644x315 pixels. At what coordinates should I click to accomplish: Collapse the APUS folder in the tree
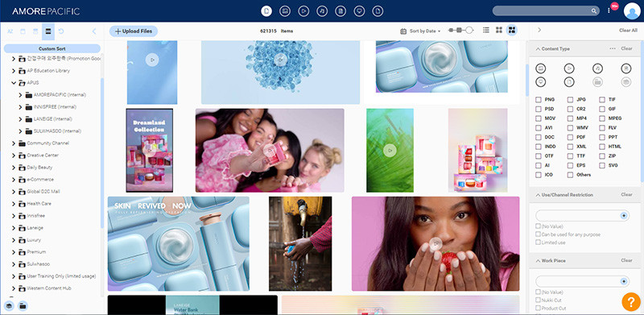(x=13, y=83)
